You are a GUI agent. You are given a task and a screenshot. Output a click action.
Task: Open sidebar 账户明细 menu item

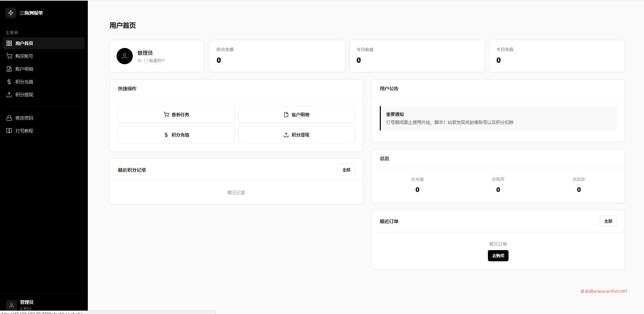[x=44, y=69]
